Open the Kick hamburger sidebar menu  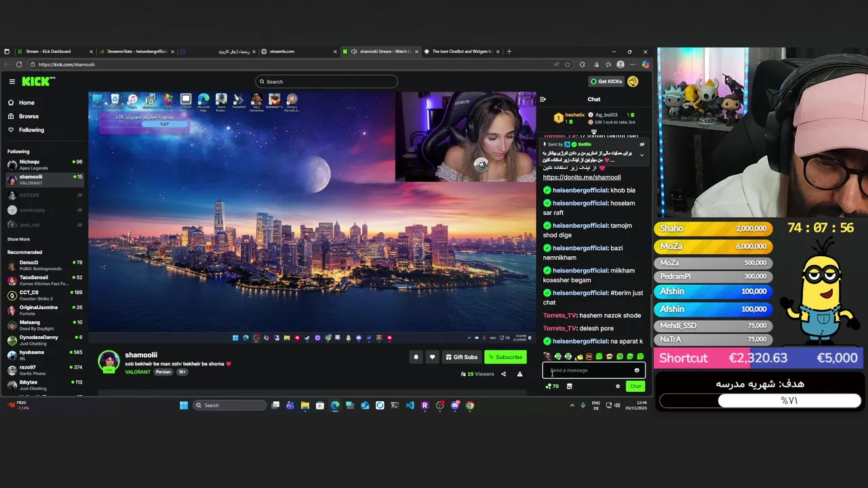(12, 81)
